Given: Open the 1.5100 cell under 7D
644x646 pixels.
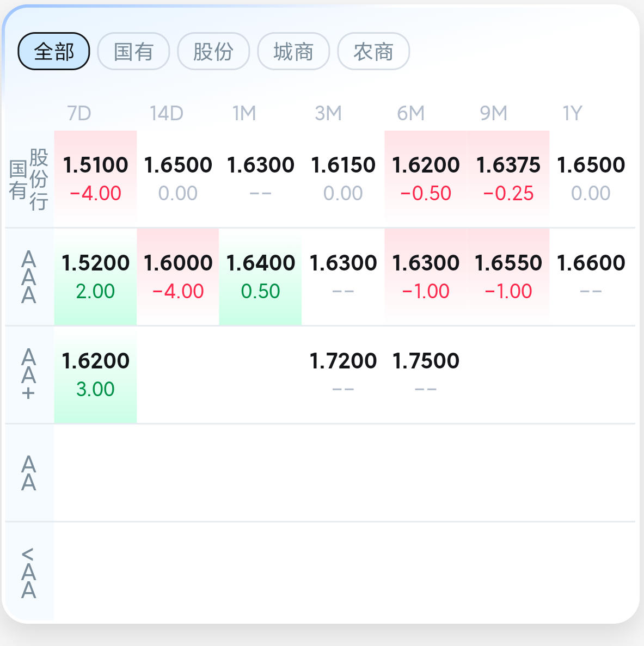Looking at the screenshot, I should [x=96, y=179].
